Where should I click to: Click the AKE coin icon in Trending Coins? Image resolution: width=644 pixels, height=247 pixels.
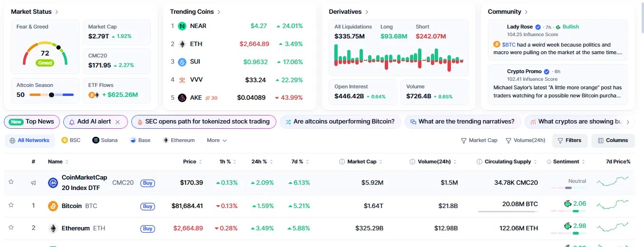click(x=182, y=98)
